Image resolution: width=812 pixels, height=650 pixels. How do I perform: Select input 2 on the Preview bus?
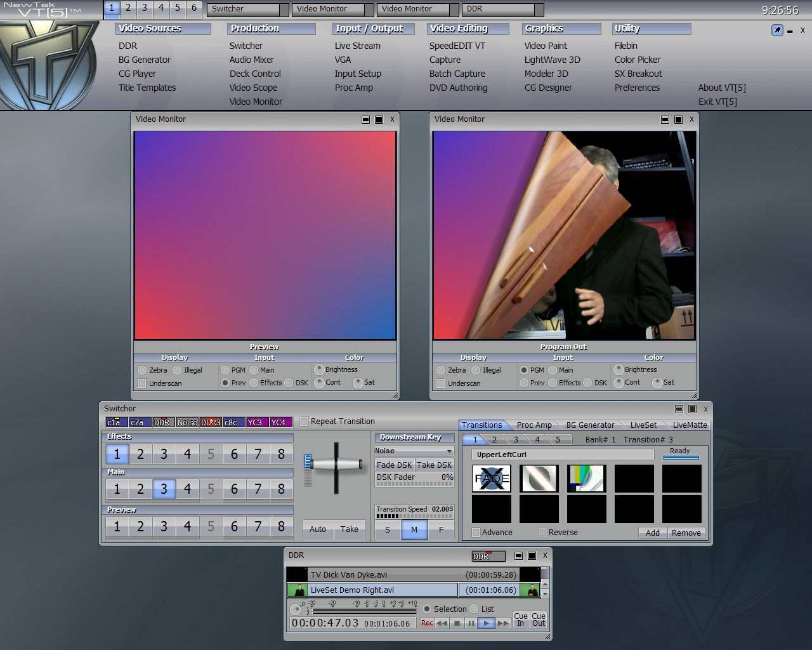[140, 526]
